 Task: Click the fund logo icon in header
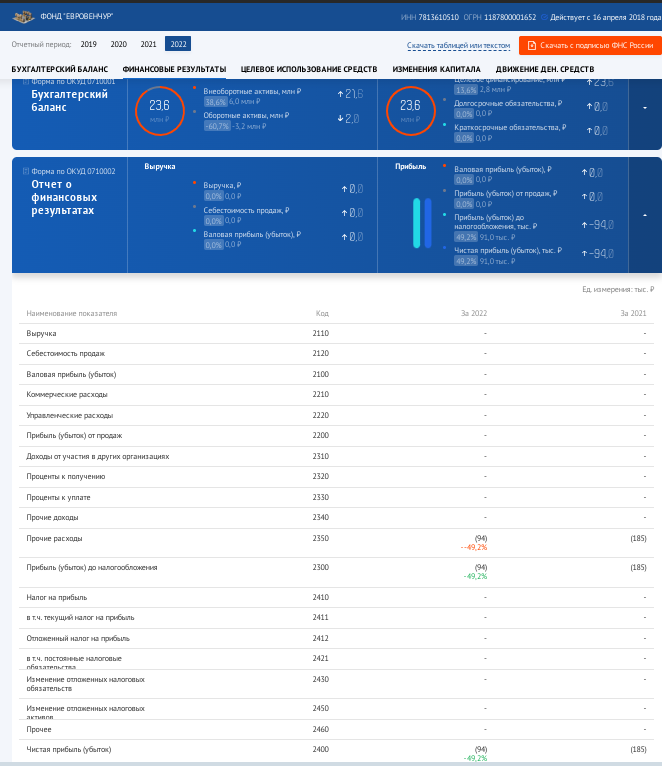point(22,17)
